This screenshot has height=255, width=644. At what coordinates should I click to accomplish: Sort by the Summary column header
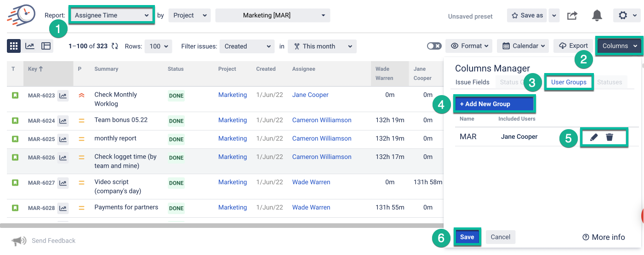106,69
